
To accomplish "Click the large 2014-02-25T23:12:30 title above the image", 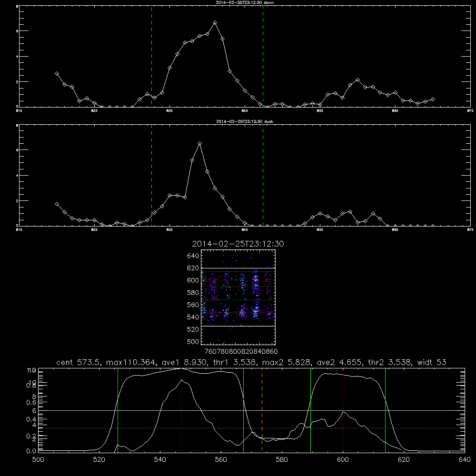I will 238,244.
